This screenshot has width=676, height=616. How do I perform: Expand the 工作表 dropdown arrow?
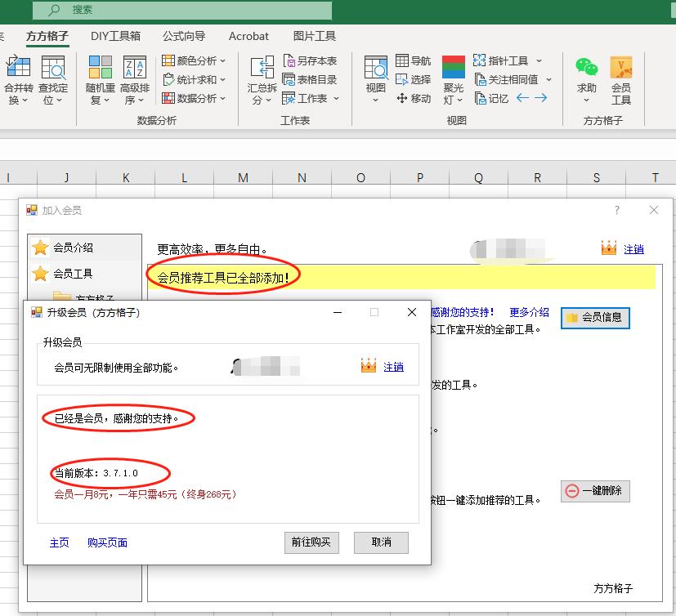click(x=336, y=99)
